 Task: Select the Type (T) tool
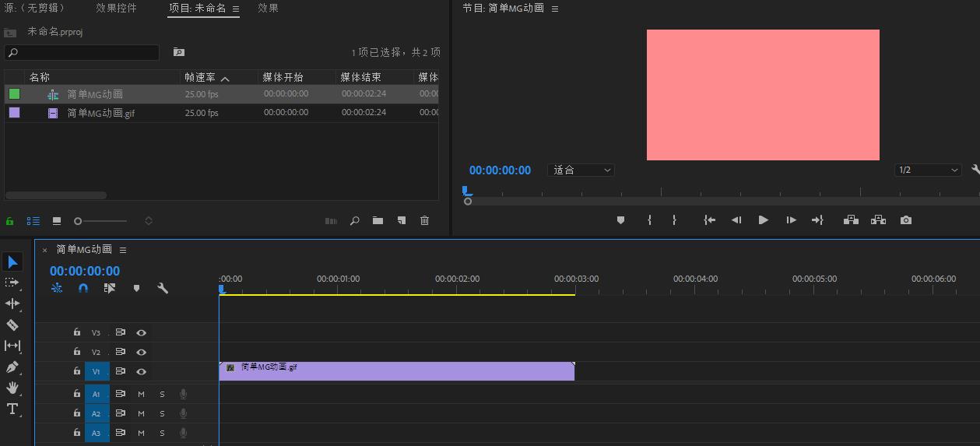(12, 409)
